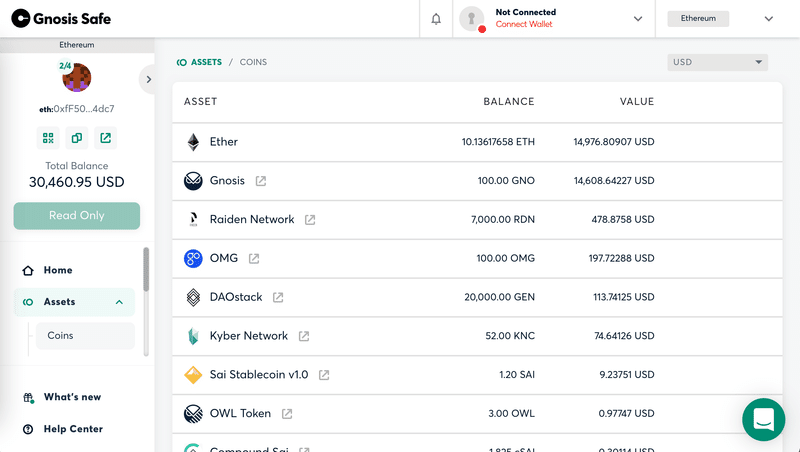Click the OWL Token icon
Image resolution: width=800 pixels, height=452 pixels.
pyautogui.click(x=193, y=413)
